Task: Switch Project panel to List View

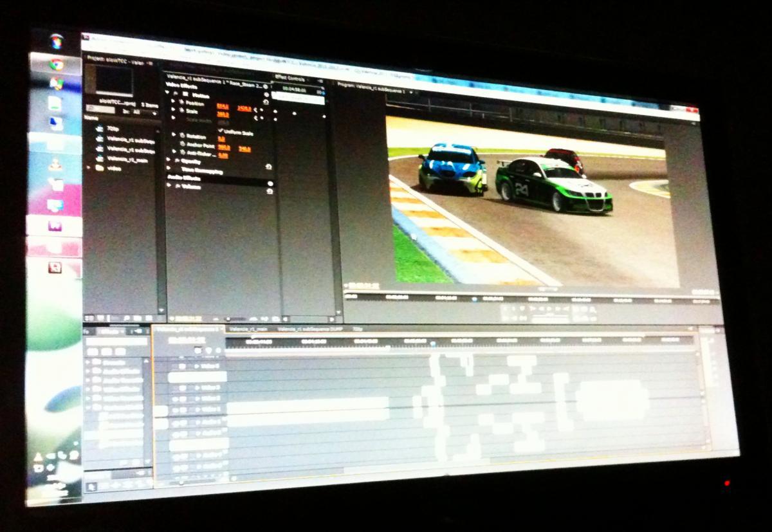Action: point(89,318)
